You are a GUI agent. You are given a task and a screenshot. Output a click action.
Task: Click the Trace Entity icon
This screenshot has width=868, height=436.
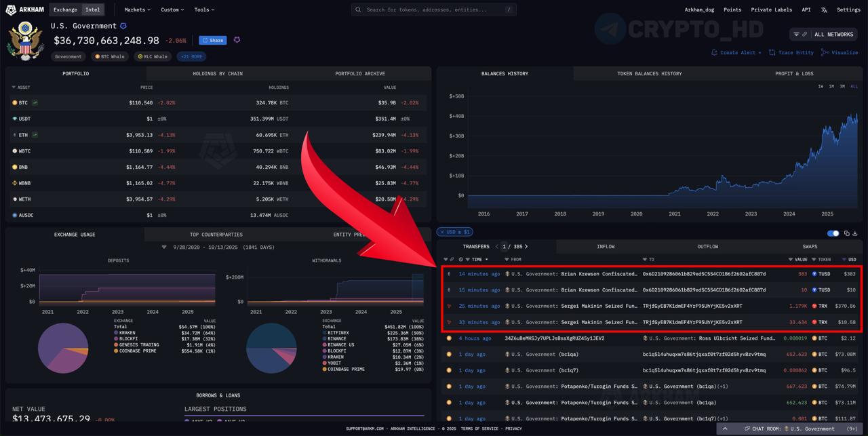(x=772, y=52)
